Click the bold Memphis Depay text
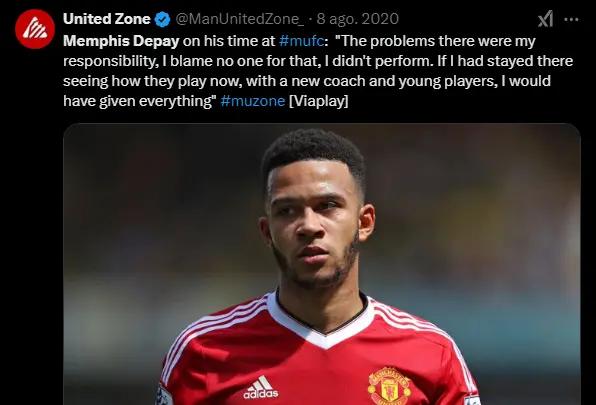Viewport: 596px width, 405px height. [x=121, y=41]
